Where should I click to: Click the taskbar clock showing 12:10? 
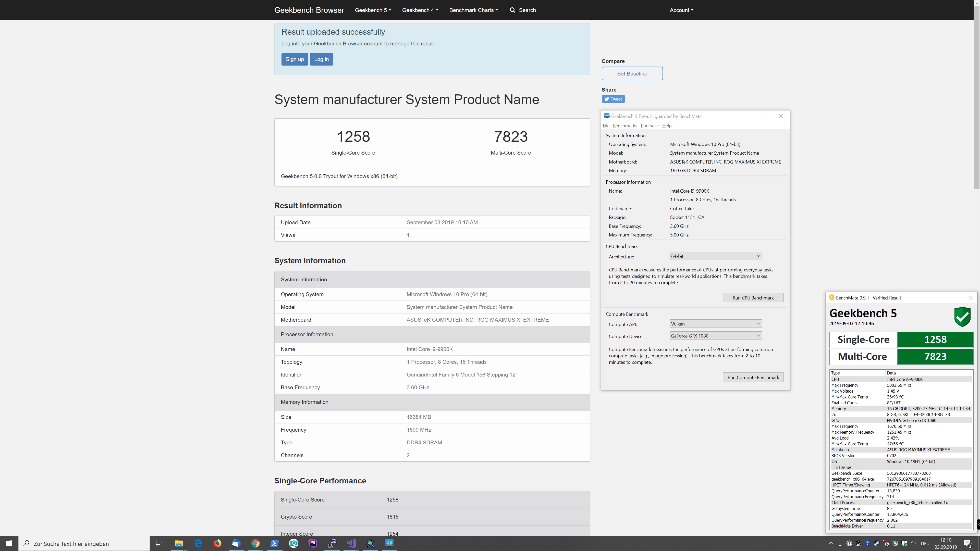(x=945, y=543)
